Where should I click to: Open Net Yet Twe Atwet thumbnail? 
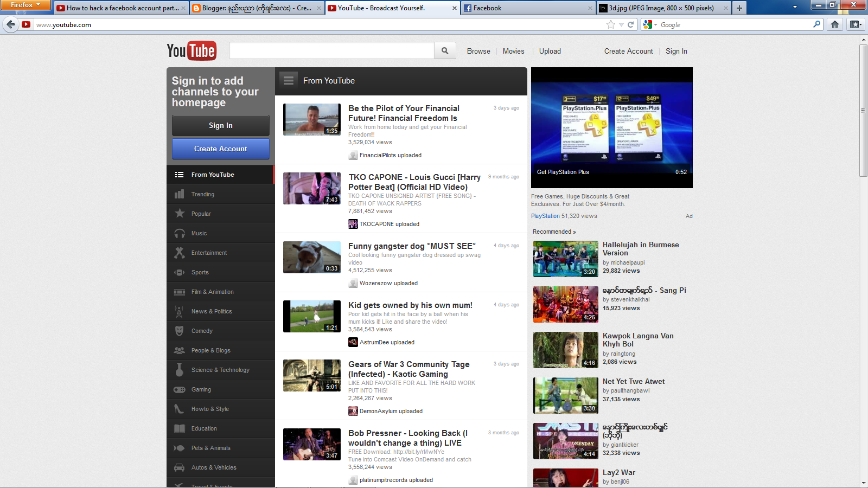coord(566,395)
